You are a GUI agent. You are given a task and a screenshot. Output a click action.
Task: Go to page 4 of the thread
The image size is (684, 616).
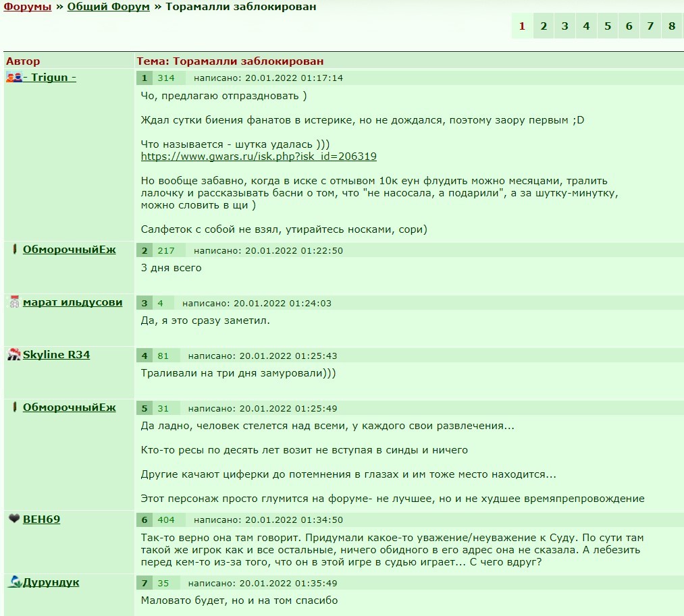click(x=586, y=26)
